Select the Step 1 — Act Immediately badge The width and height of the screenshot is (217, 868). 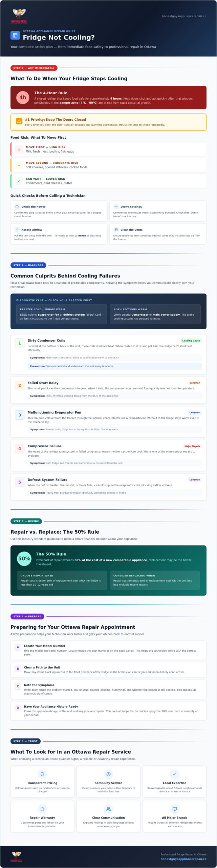34,68
